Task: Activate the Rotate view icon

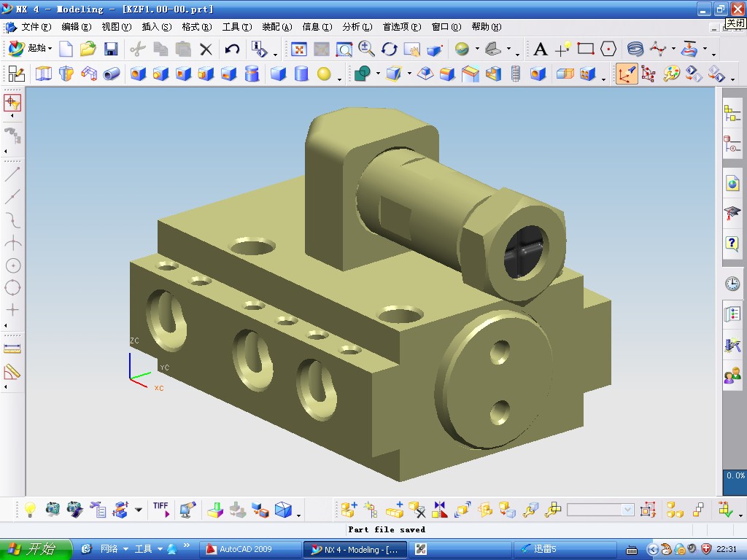Action: pos(390,49)
